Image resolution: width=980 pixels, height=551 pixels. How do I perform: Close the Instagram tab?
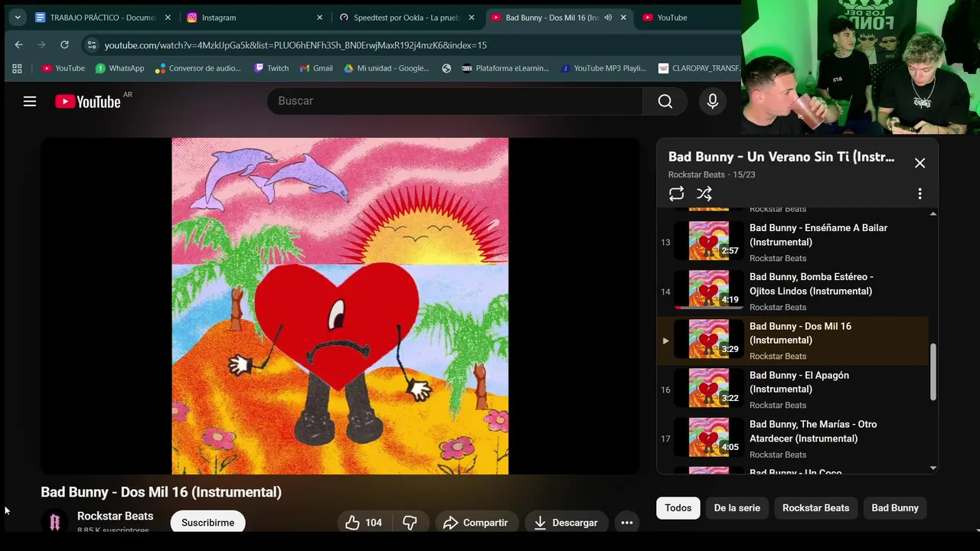(319, 17)
